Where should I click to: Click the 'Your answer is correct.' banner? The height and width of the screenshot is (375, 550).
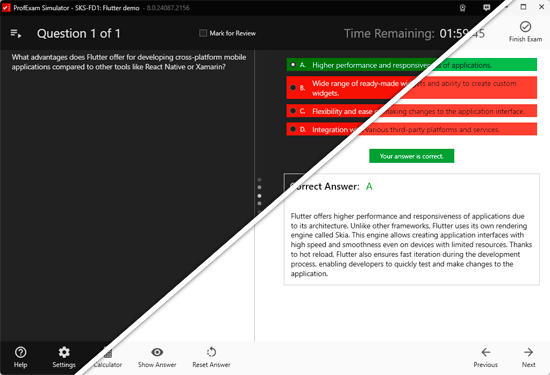coord(411,156)
